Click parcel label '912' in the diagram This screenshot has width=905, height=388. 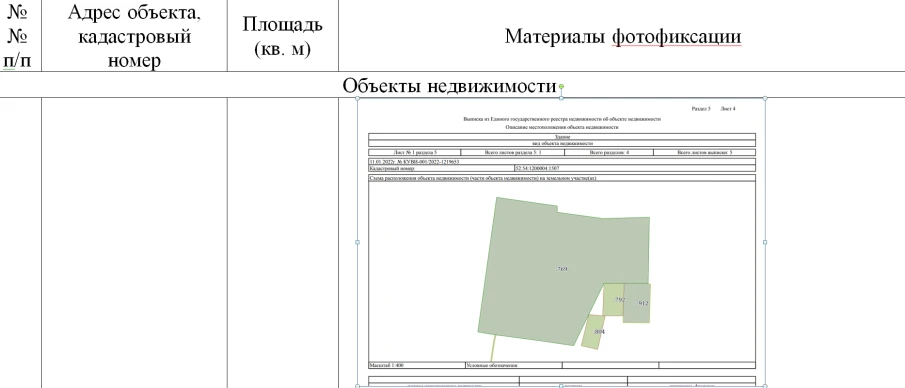[643, 303]
